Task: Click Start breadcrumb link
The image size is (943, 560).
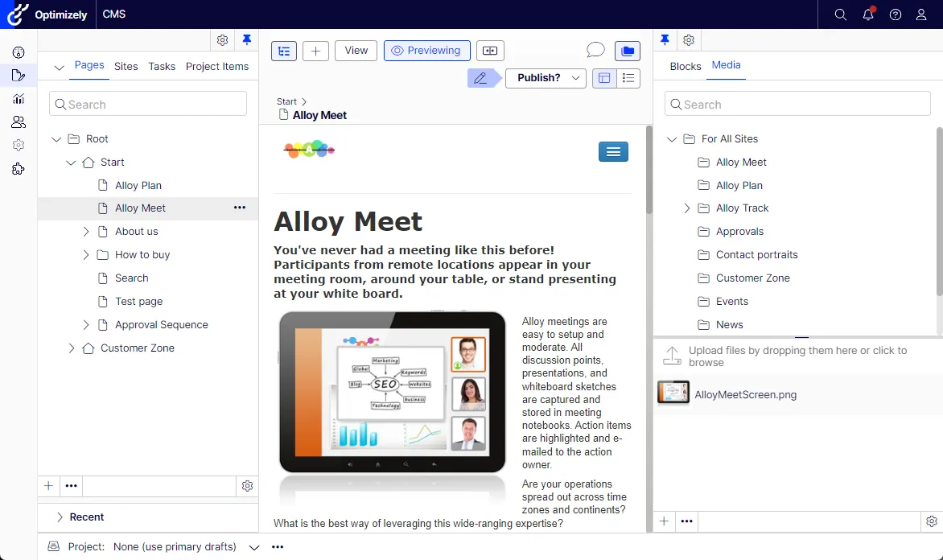Action: coord(286,101)
